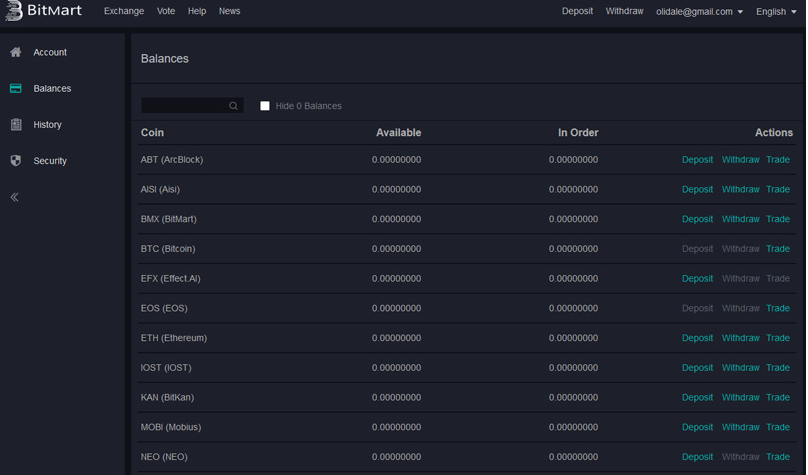808x475 pixels.
Task: Trade BMX (BitMart)
Action: [x=778, y=219]
